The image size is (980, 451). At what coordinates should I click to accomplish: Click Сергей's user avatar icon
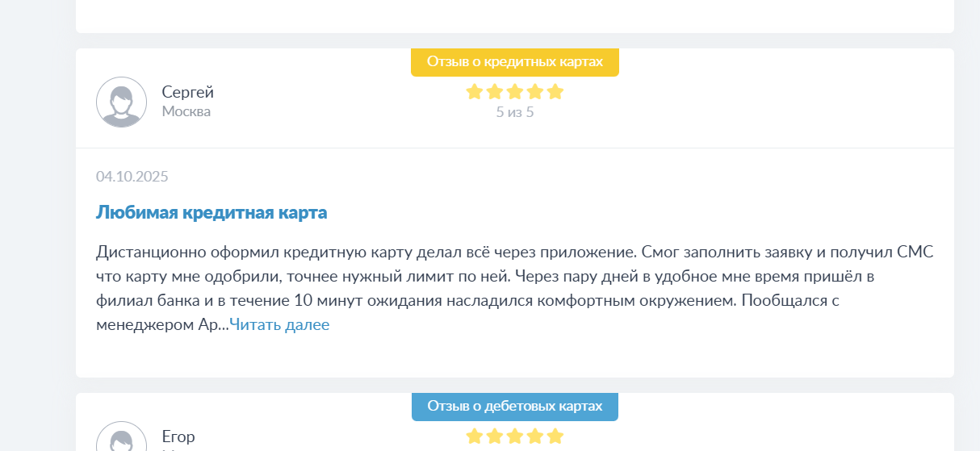121,102
